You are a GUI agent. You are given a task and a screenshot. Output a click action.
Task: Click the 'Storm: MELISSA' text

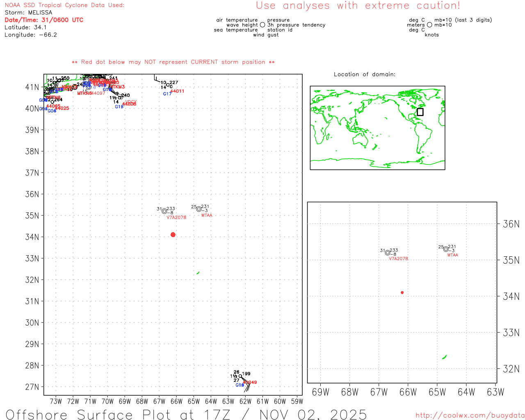(x=28, y=13)
